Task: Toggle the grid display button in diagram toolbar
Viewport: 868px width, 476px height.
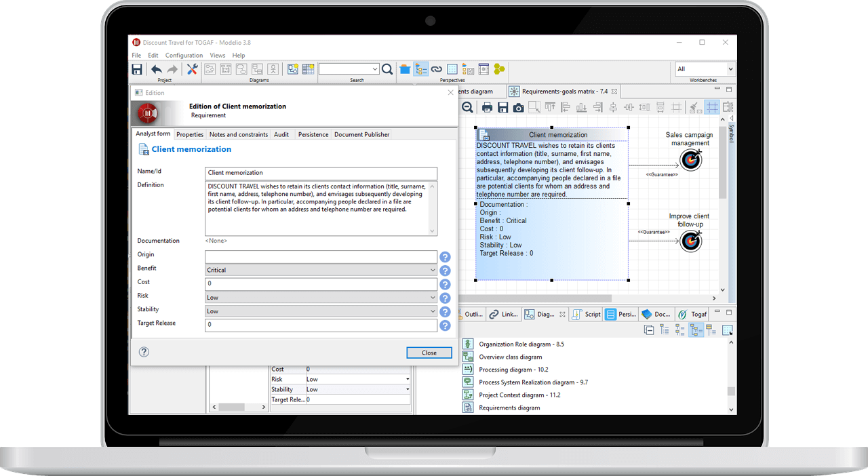Action: [711, 107]
